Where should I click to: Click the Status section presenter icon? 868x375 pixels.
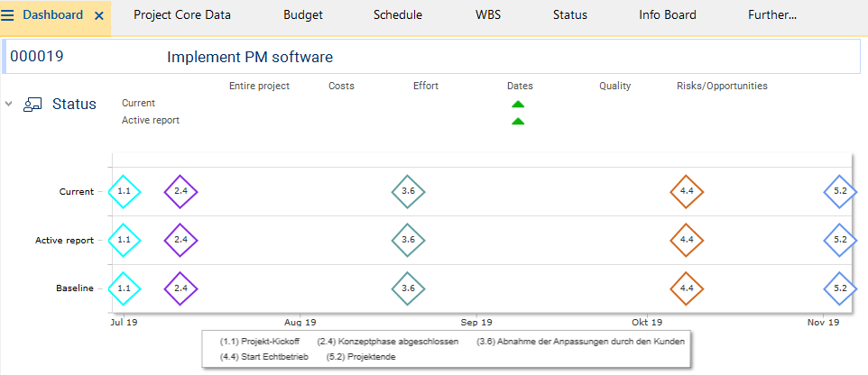tap(32, 104)
